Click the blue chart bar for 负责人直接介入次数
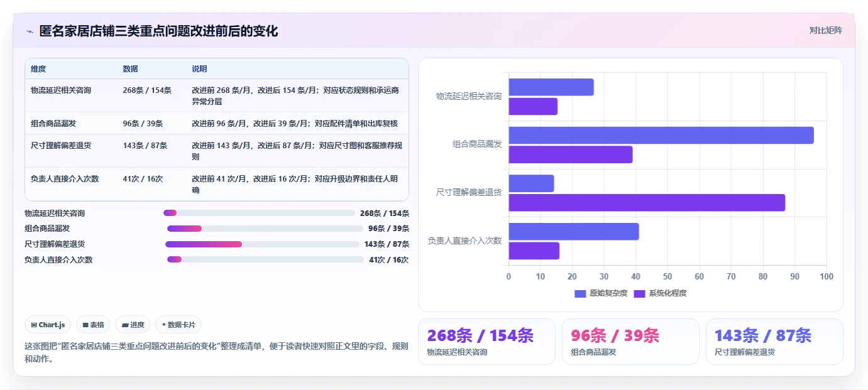Image resolution: width=868 pixels, height=390 pixels. 574,232
